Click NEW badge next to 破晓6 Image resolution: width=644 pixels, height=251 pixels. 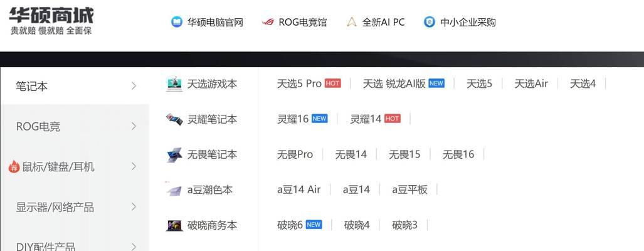pos(314,225)
